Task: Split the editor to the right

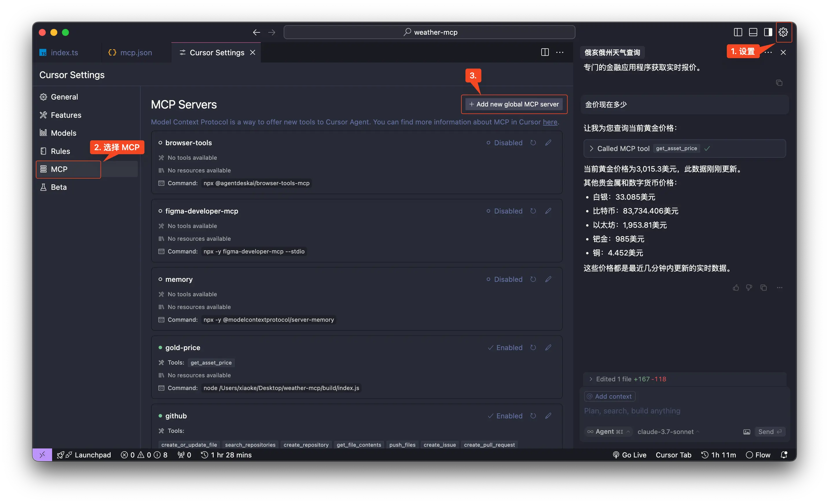Action: (x=545, y=52)
